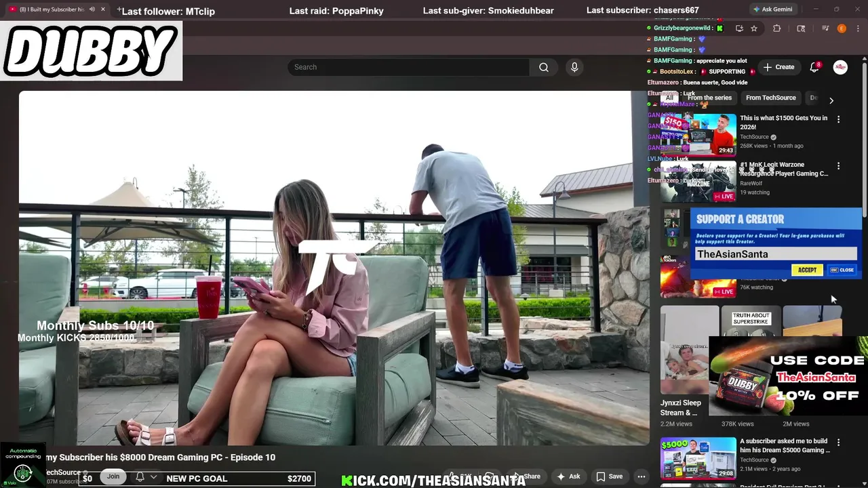Open the Jynxzi Sleep Stream short thumbnail

[690, 351]
